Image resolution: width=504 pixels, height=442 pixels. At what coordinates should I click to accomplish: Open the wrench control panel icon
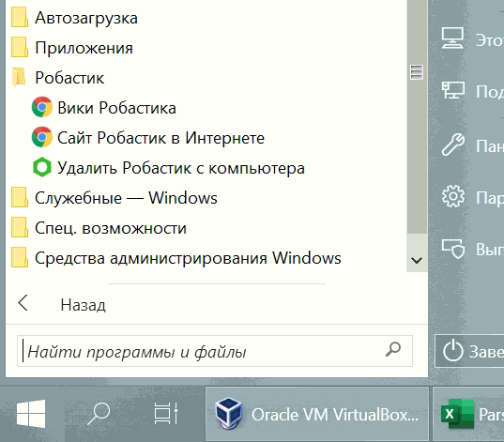453,145
